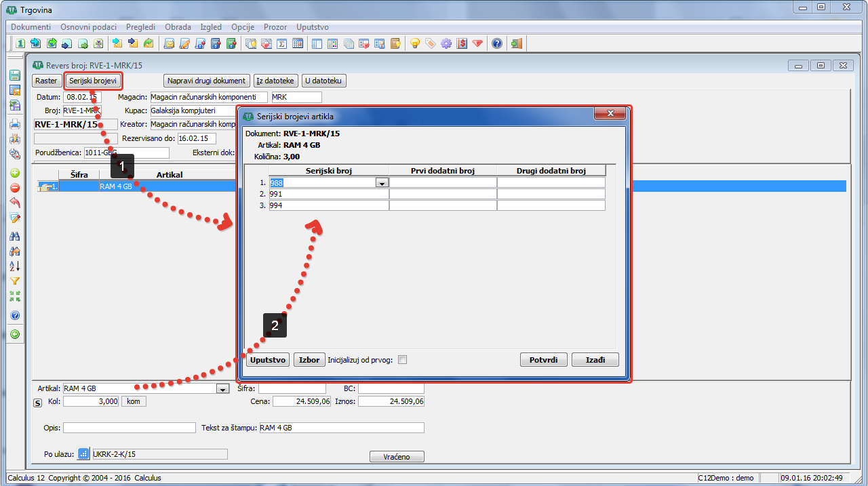
Task: Click the A-Z sort icon in sidebar
Action: [14, 266]
